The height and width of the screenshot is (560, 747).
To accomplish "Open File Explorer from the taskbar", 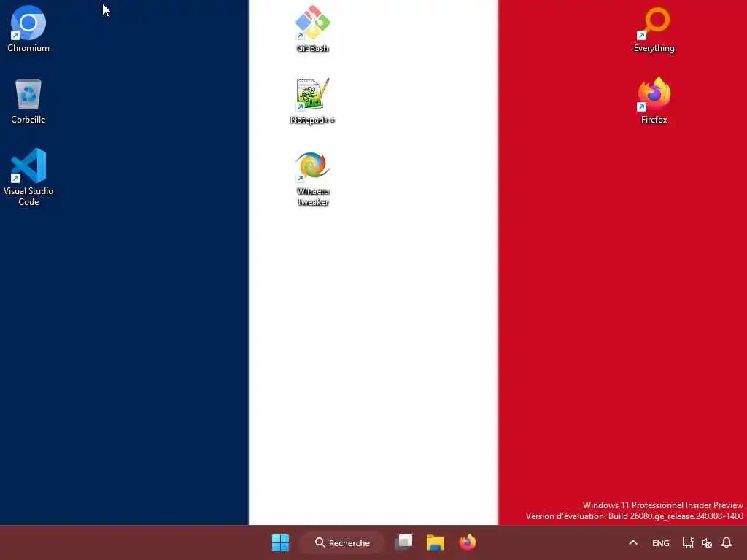I will (x=436, y=542).
